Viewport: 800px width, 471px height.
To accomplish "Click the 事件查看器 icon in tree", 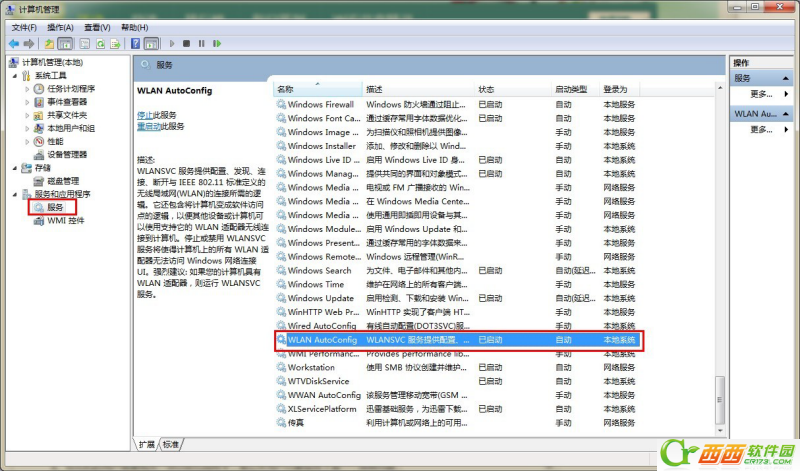I will (x=39, y=102).
